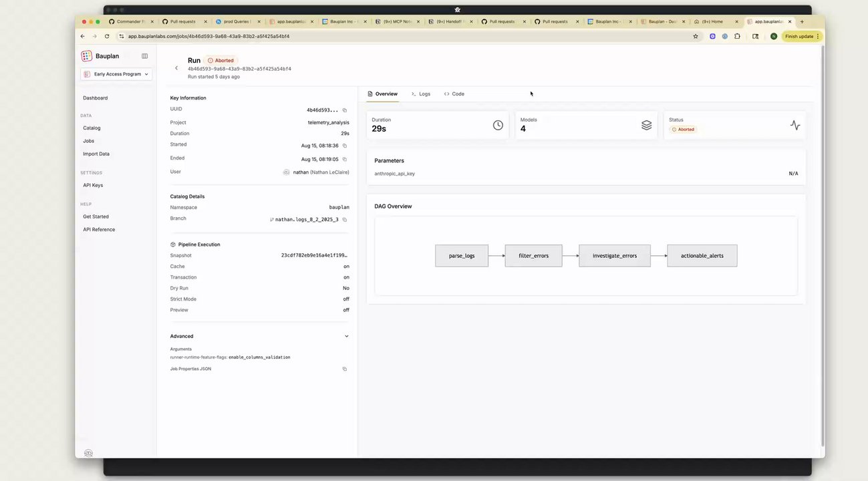Viewport: 868px width, 481px height.
Task: Click the clock icon in Duration card
Action: point(498,125)
